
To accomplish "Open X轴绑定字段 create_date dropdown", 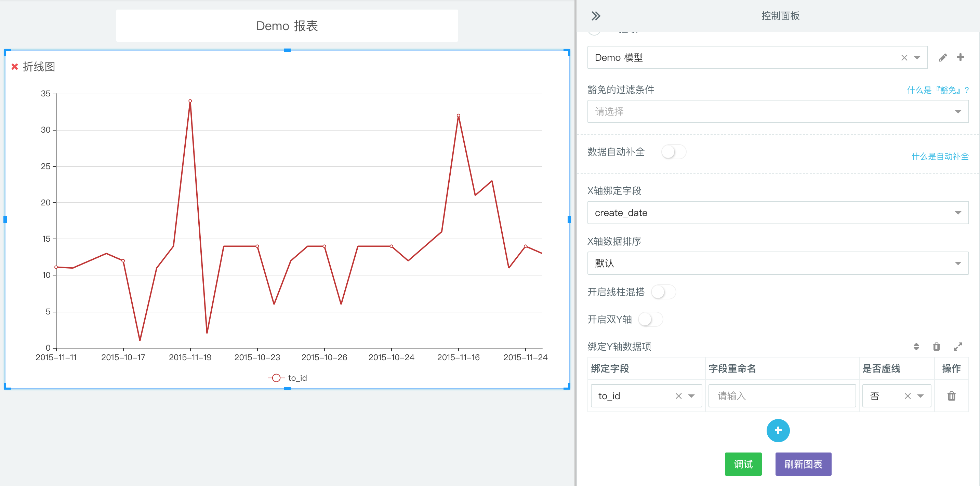I will pos(778,213).
